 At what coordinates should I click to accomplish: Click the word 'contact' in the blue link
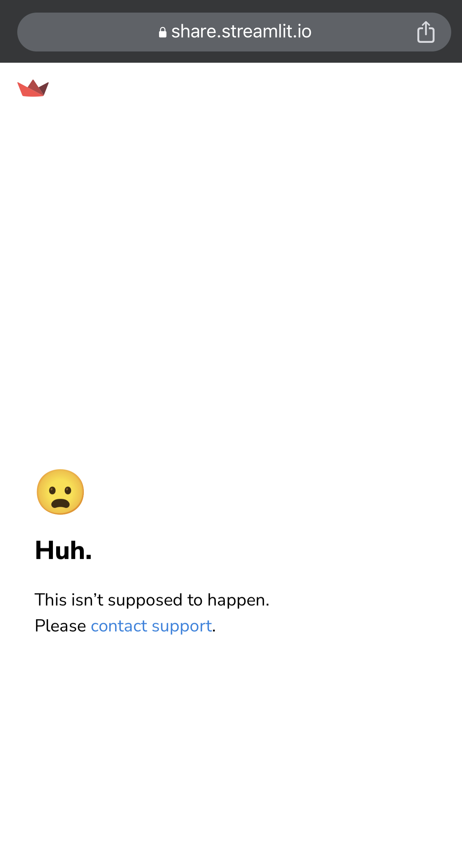(119, 626)
